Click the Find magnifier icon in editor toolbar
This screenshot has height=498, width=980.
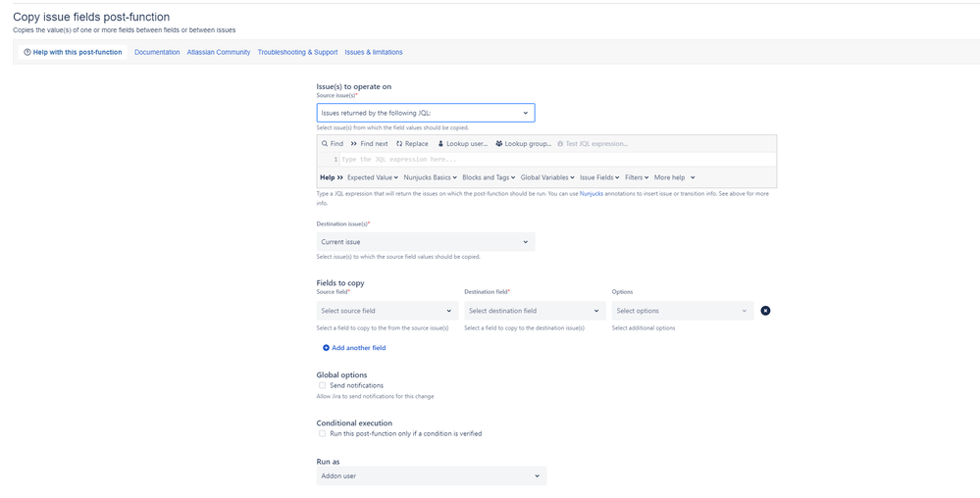[x=325, y=144]
